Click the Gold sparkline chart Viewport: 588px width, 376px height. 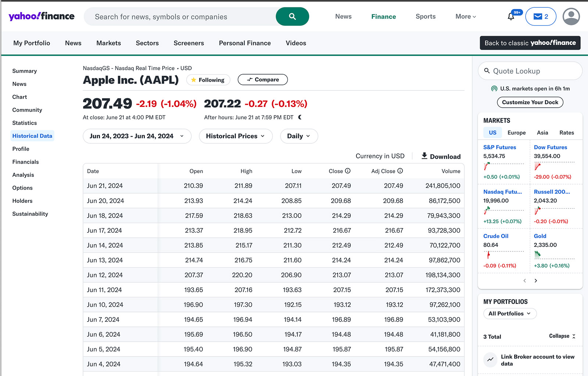554,255
